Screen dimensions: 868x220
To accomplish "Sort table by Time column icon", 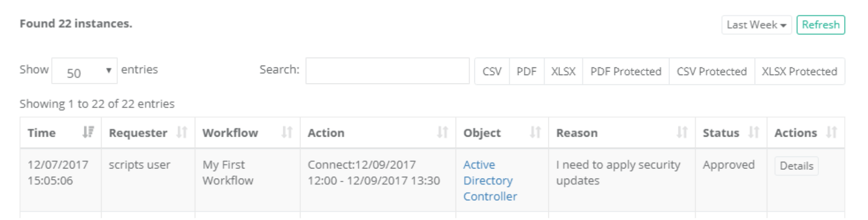I will click(88, 133).
